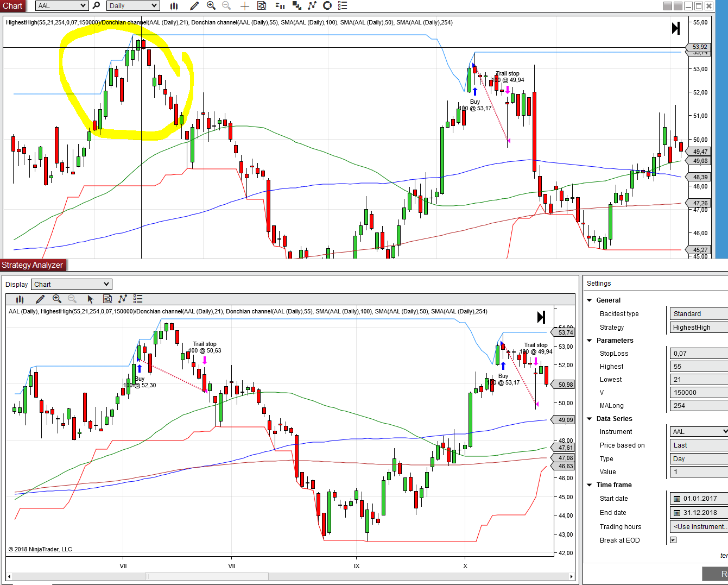Open bar type icon in top Chart toolbar
This screenshot has height=585, width=728.
pyautogui.click(x=174, y=5)
